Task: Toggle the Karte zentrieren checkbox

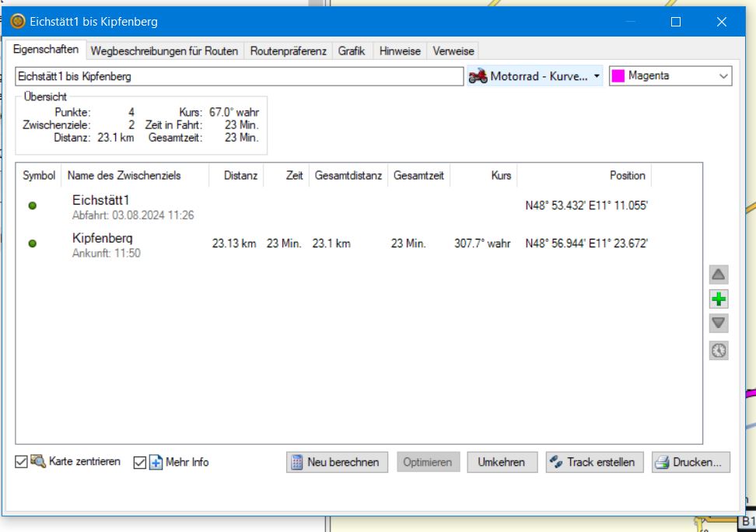Action: tap(22, 462)
